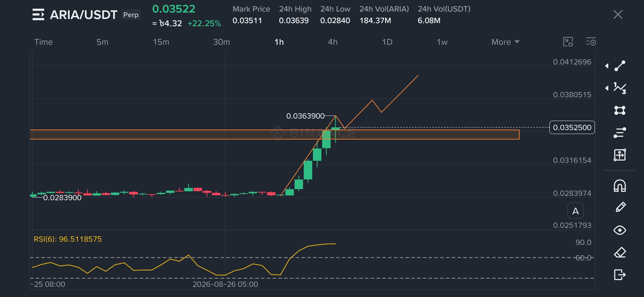
Task: Open the chart layout icon
Action: tap(568, 42)
